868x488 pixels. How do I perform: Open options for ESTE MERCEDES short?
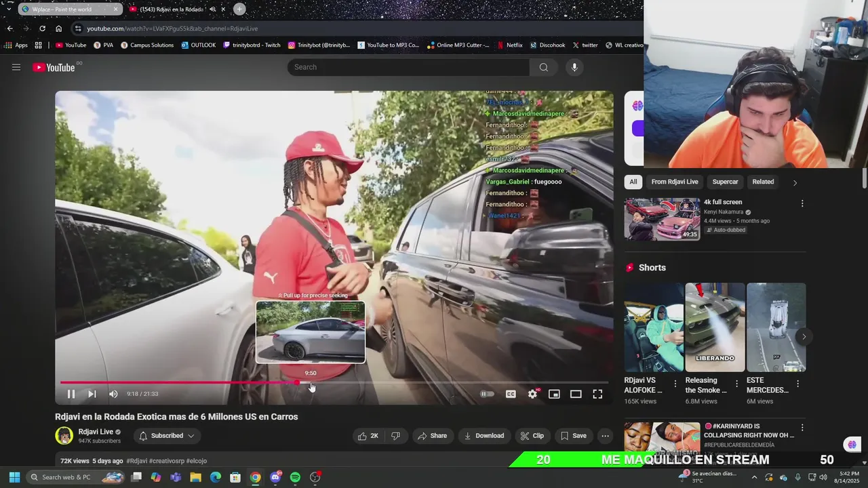click(x=797, y=384)
